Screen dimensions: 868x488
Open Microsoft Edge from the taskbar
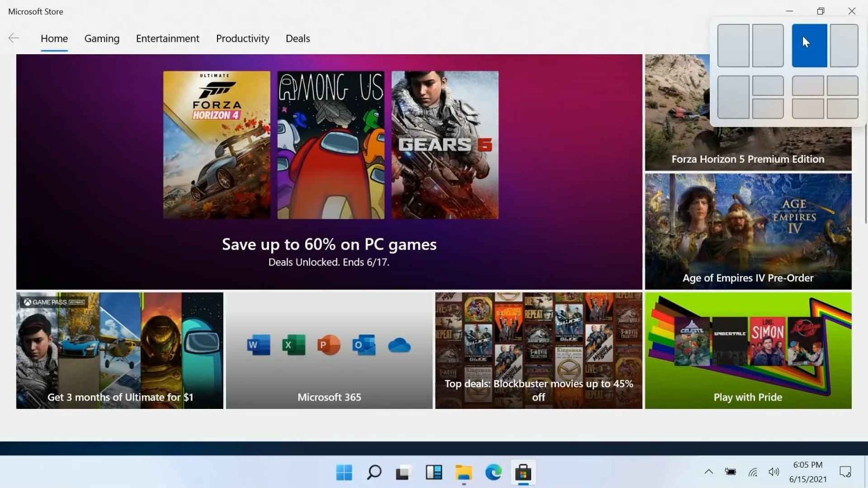(x=493, y=472)
